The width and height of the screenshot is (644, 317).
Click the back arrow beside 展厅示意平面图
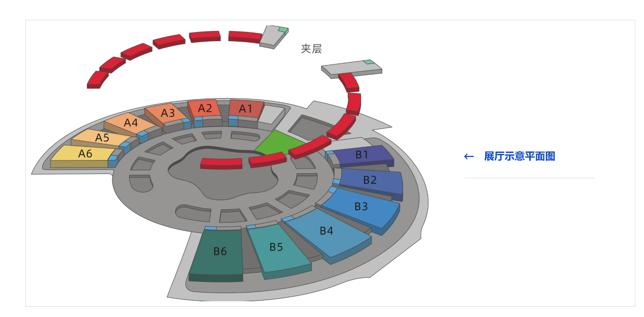pos(469,156)
